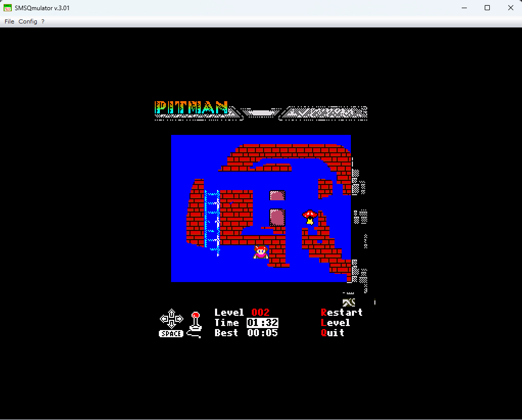
Task: Click the Best label
Action: click(x=226, y=333)
